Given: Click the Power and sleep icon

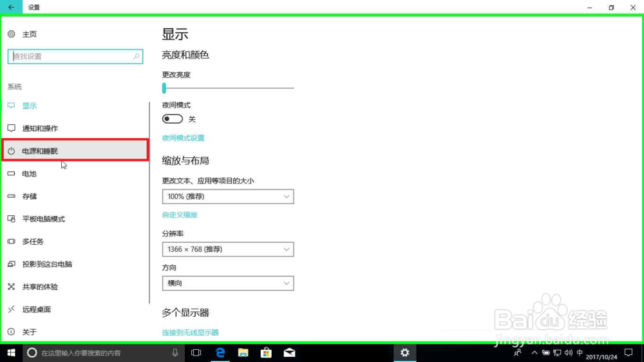Looking at the screenshot, I should pyautogui.click(x=12, y=151).
